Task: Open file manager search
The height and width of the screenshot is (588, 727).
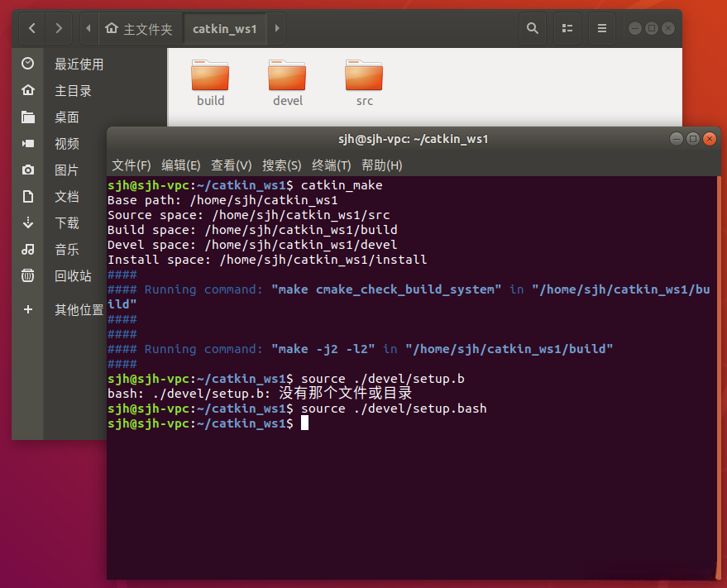Action: coord(533,28)
